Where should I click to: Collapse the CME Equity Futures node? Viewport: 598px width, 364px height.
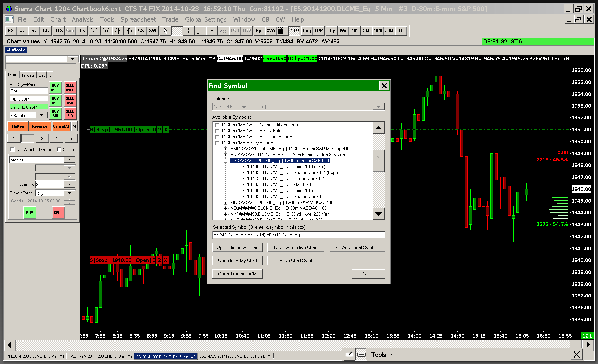(x=217, y=143)
